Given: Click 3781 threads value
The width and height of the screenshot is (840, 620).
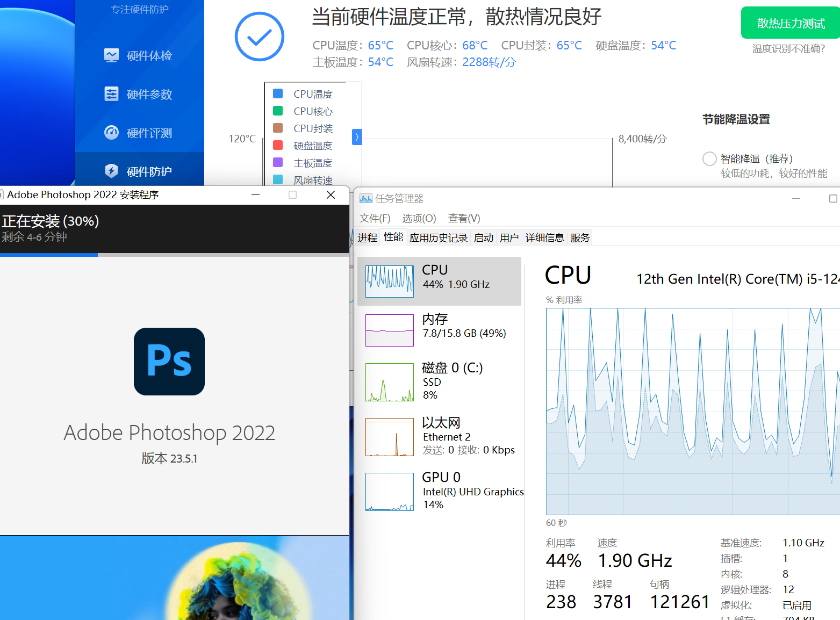Looking at the screenshot, I should (x=613, y=602).
